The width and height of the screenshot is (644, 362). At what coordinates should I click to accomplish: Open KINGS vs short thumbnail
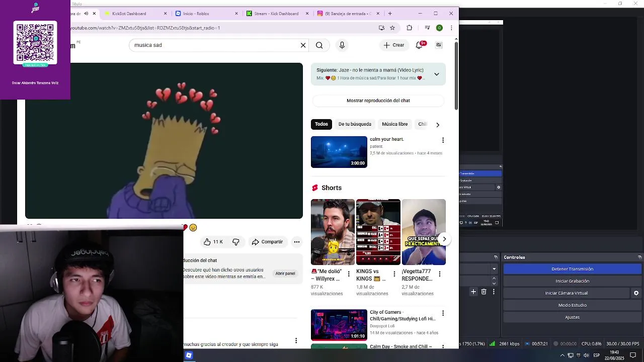378,232
